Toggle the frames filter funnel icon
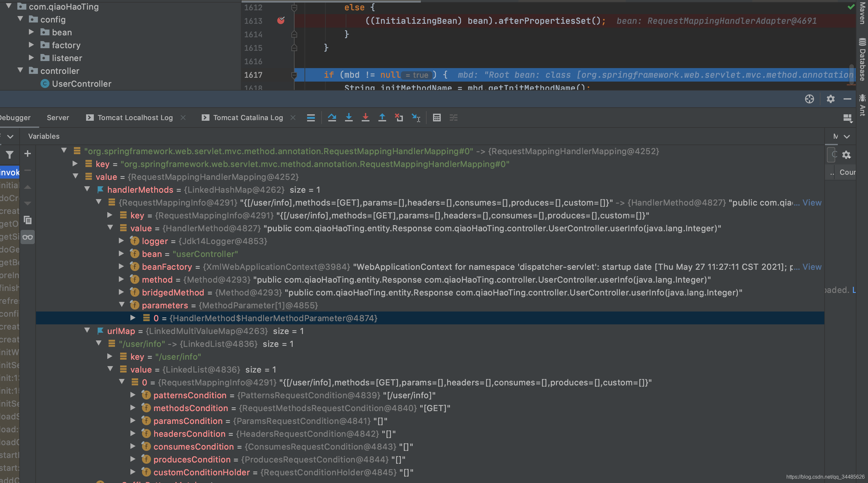Screen dimensions: 868x483 pos(10,154)
